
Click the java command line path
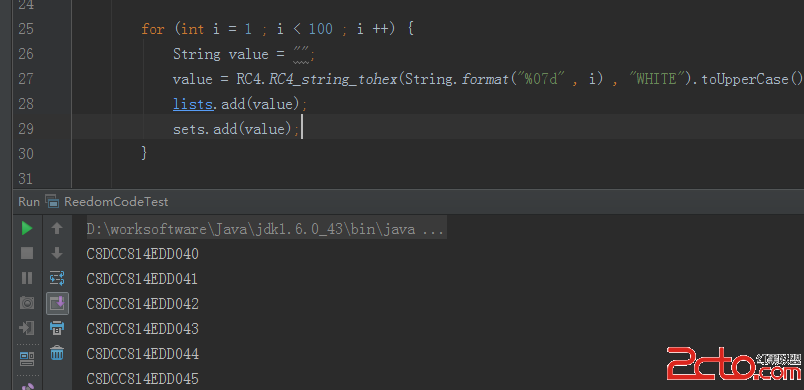[265, 229]
